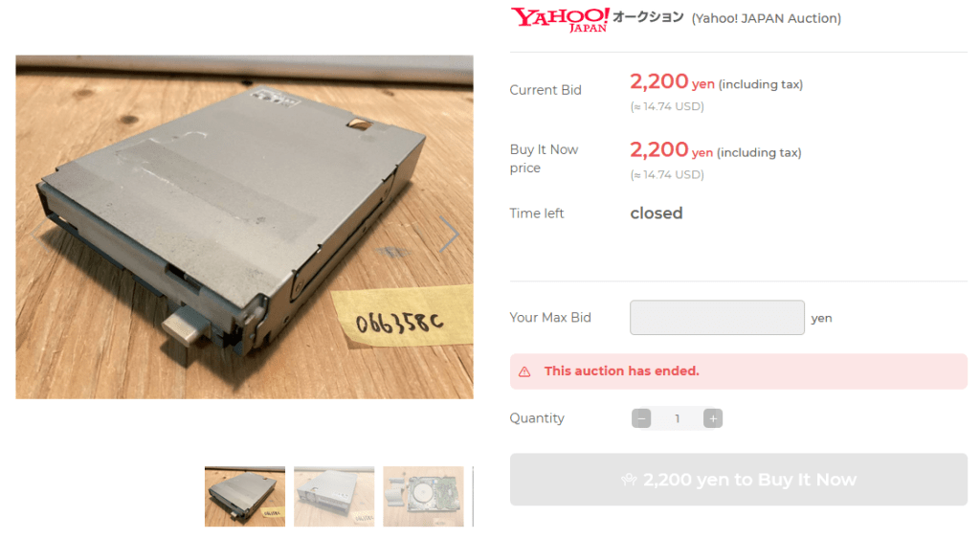This screenshot has width=980, height=539.
Task: Click the 2,200 yen to Buy It Now button
Action: pos(738,480)
